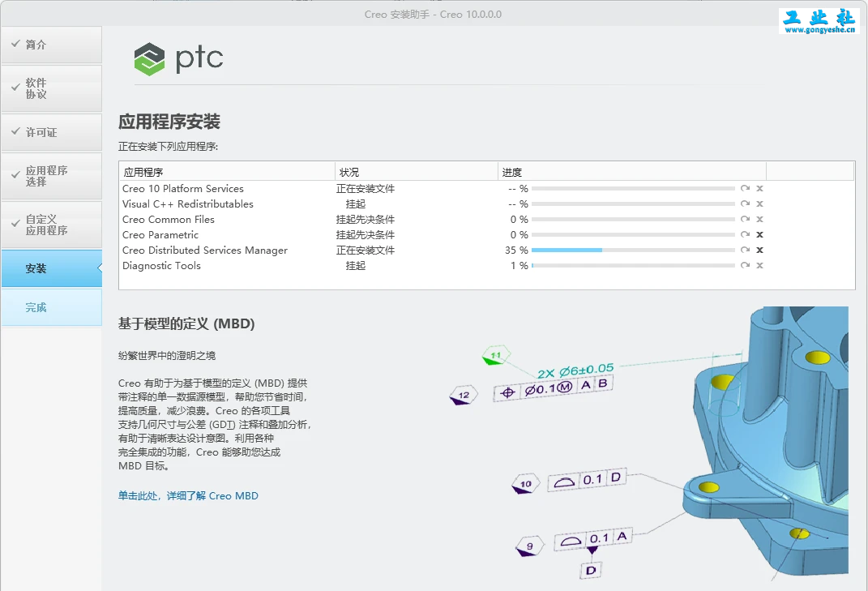Click restart icon for Visual C++ Redistributables

[745, 203]
